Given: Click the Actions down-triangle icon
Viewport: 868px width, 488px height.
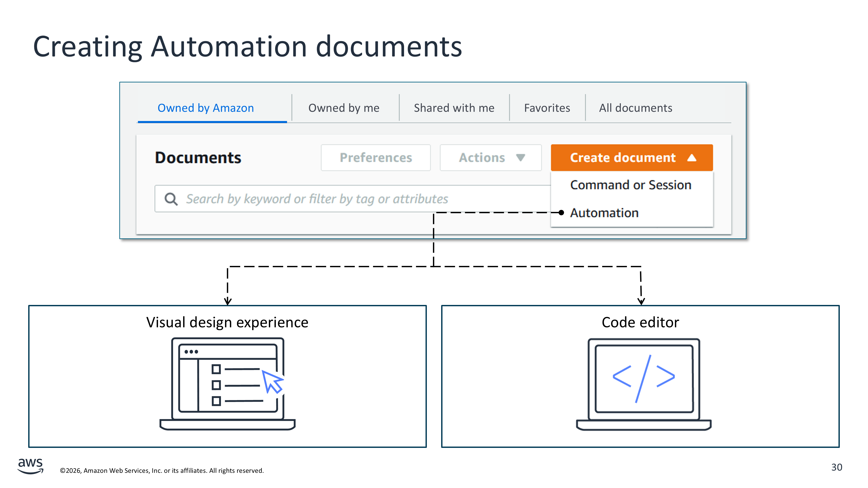Looking at the screenshot, I should click(x=521, y=158).
